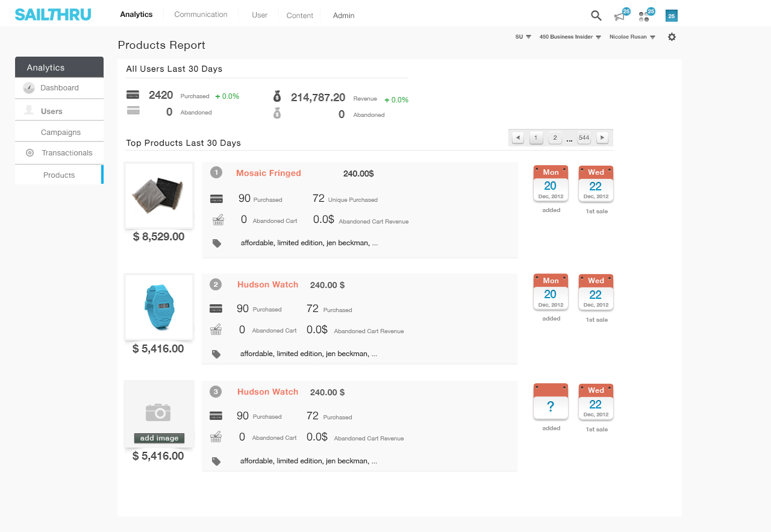
Task: Open the Hudson Watch link for product 3
Action: click(268, 392)
